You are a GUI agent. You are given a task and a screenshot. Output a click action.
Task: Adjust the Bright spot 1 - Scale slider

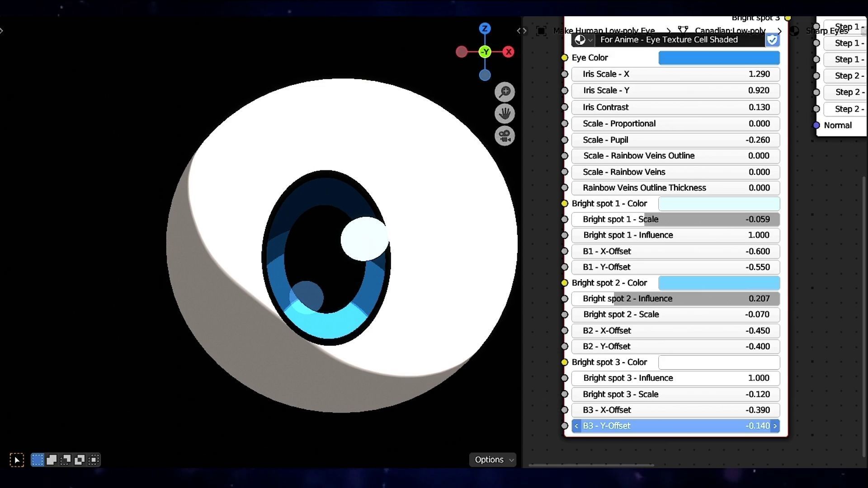[675, 220]
